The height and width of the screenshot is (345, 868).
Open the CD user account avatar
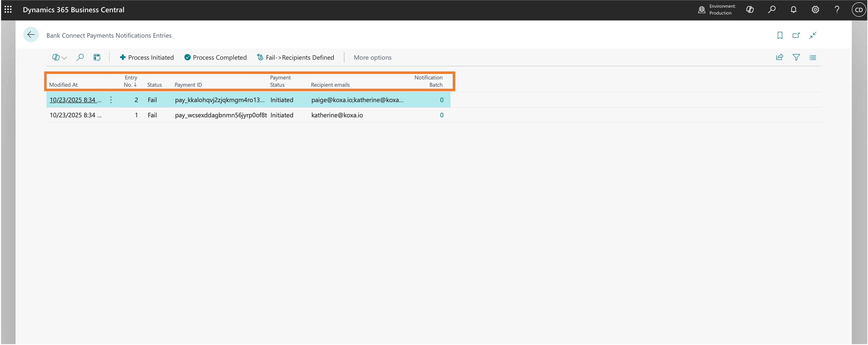[x=858, y=10]
